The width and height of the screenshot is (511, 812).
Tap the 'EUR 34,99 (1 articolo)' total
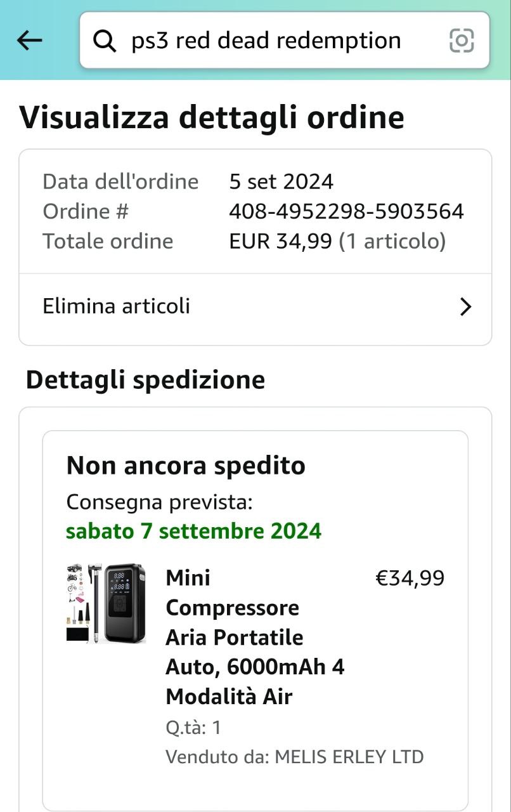[337, 241]
